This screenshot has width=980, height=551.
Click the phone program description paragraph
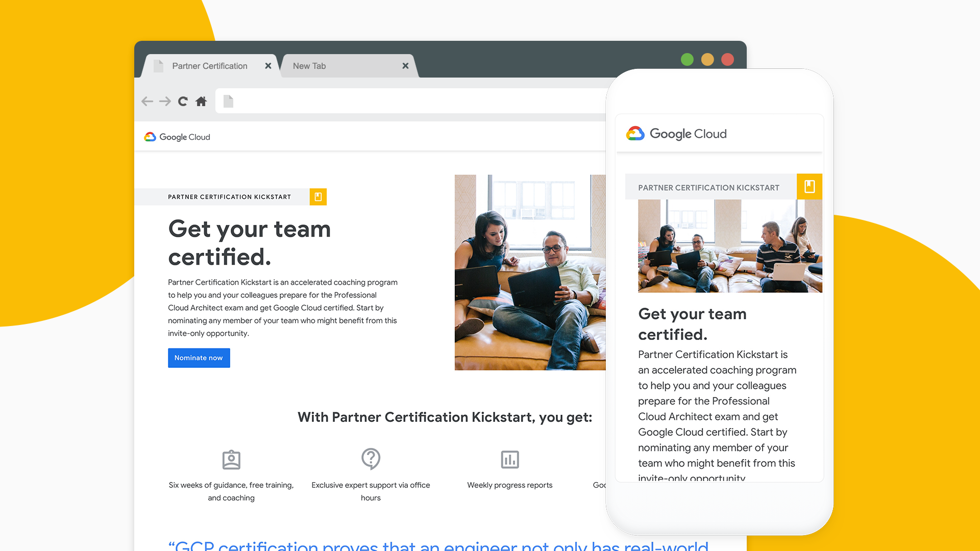pyautogui.click(x=717, y=416)
